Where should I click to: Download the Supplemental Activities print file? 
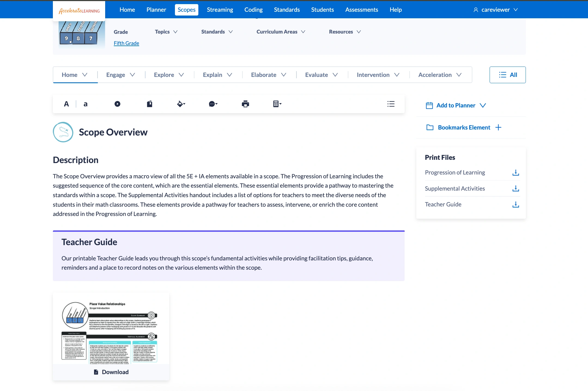pyautogui.click(x=516, y=188)
